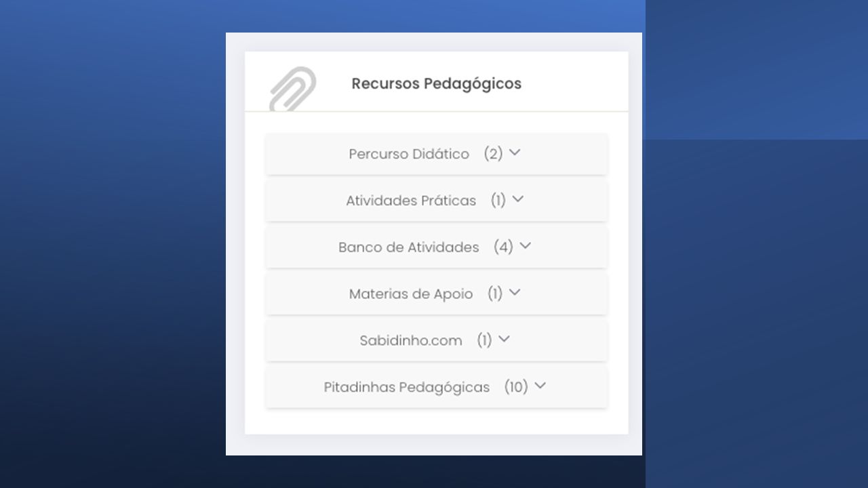Click the chevron arrow beside Materias de Apoio
Viewport: 868px width, 488px height.
(x=515, y=293)
